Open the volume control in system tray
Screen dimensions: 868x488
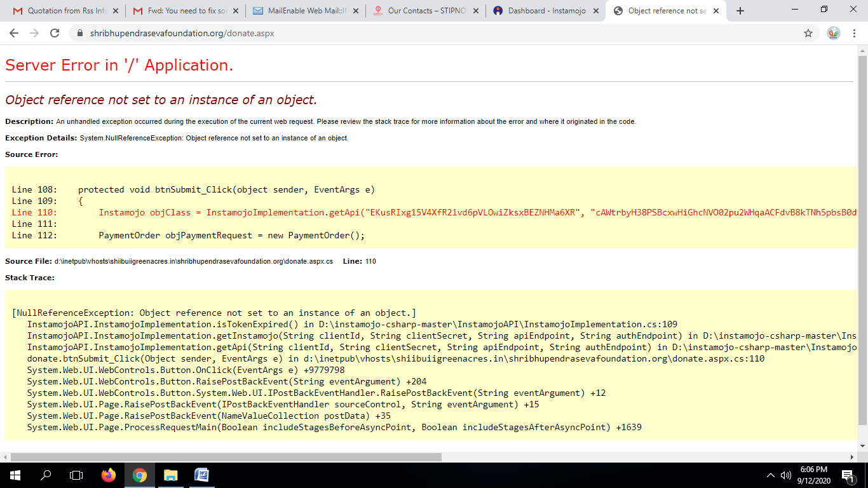point(786,475)
